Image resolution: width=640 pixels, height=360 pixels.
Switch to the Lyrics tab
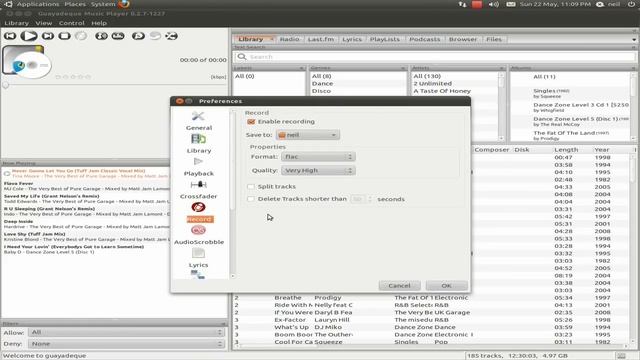pos(352,39)
